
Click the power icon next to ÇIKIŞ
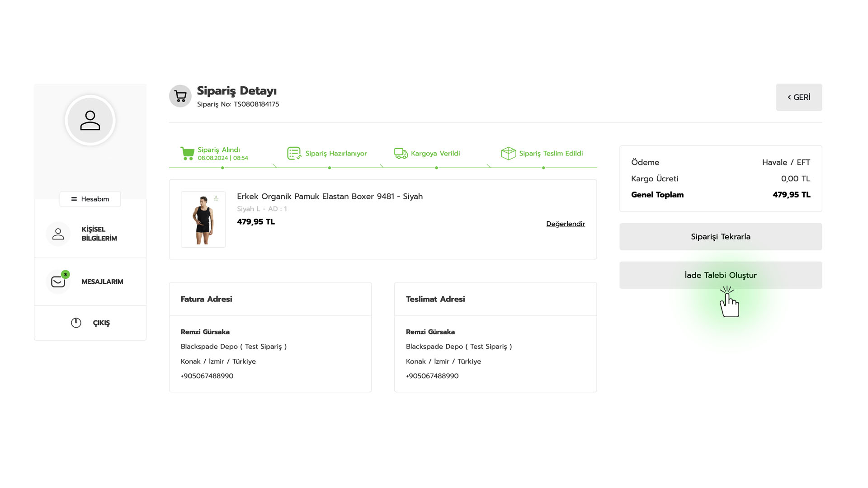click(x=76, y=323)
